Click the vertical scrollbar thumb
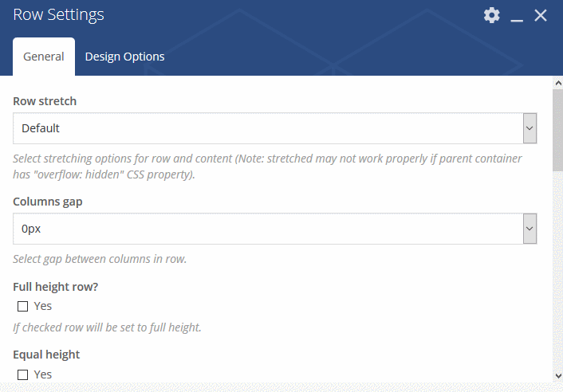This screenshot has width=563, height=392. (558, 130)
